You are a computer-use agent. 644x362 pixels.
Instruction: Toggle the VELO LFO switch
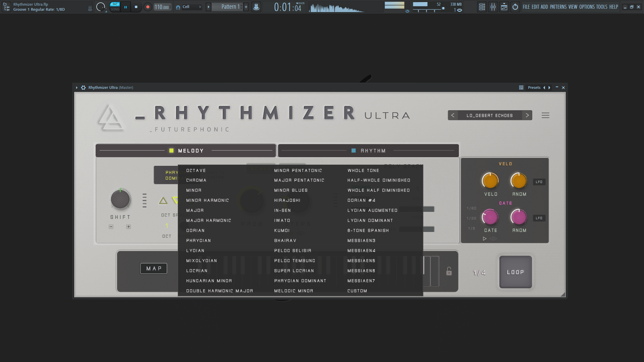(x=539, y=182)
